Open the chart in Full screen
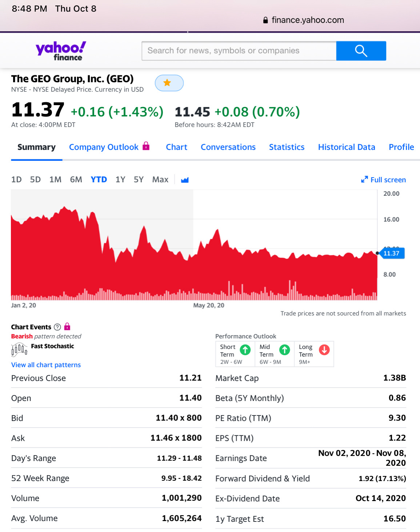The image size is (420, 532). (383, 180)
